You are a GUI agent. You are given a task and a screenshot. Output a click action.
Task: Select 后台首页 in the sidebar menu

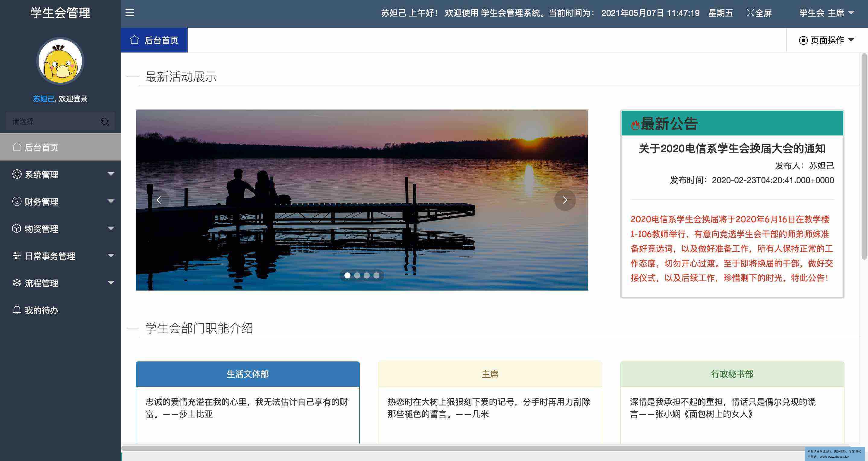coord(41,147)
